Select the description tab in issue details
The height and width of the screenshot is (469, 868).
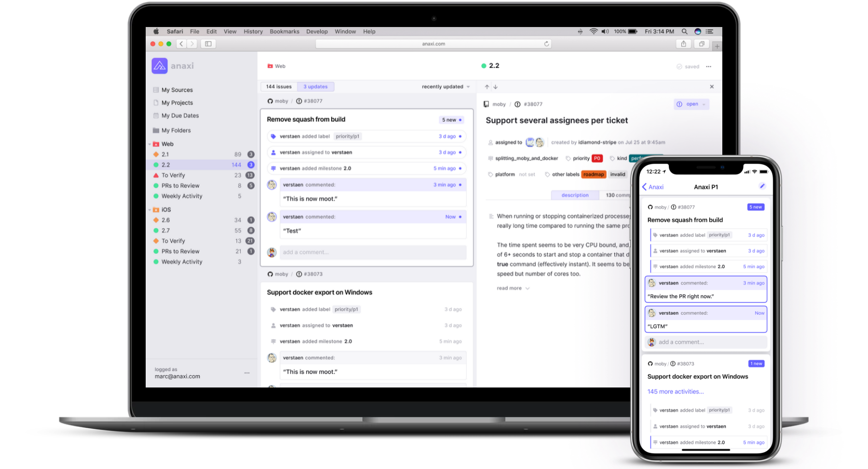[x=575, y=195]
